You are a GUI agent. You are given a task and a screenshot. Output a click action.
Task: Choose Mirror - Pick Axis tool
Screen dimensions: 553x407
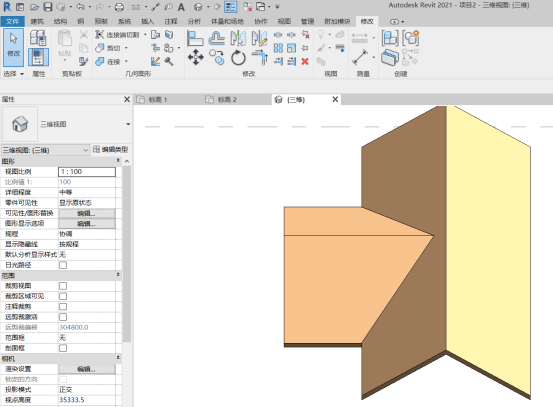pos(238,38)
